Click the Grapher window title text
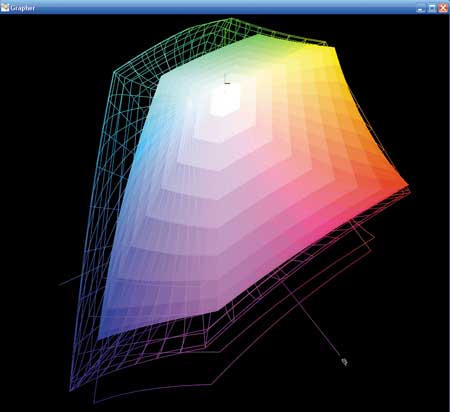The height and width of the screenshot is (412, 450). pos(22,8)
